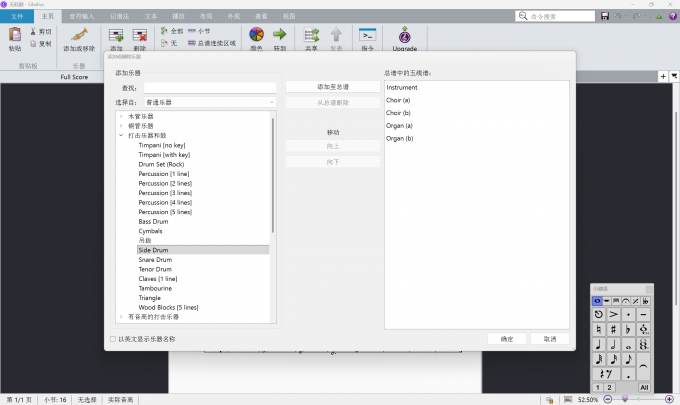This screenshot has width=680, height=405.
Task: Select the half note on keypad
Action: 613,344
